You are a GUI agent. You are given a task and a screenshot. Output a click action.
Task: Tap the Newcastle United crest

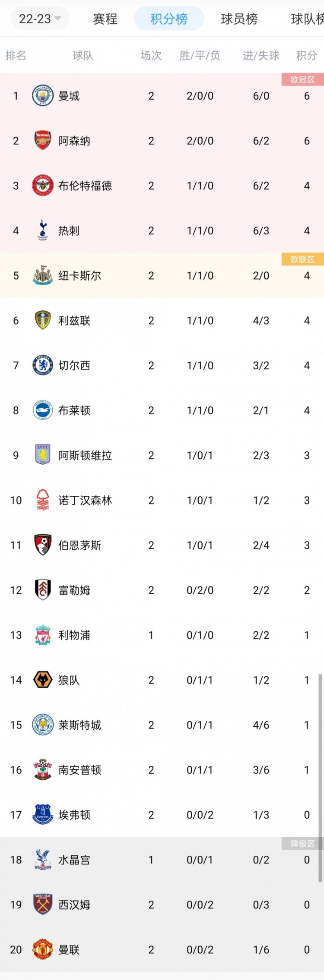pyautogui.click(x=43, y=275)
